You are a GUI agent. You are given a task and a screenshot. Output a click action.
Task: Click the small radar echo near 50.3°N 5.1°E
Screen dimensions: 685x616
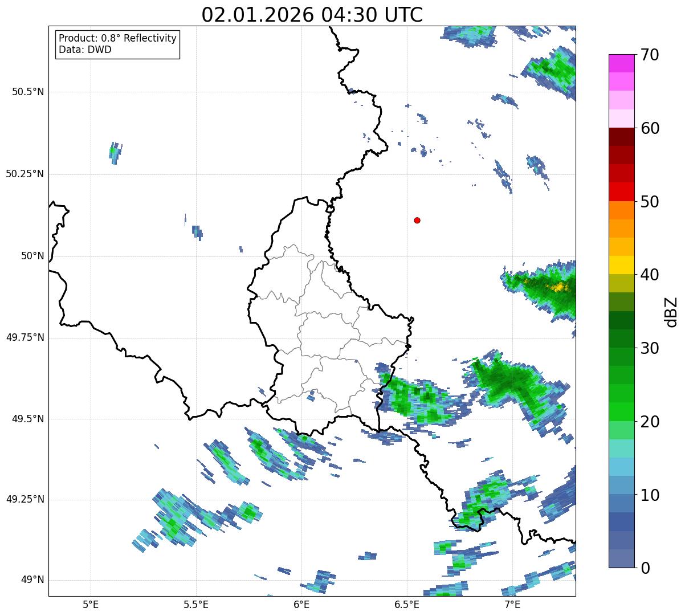pyautogui.click(x=115, y=153)
